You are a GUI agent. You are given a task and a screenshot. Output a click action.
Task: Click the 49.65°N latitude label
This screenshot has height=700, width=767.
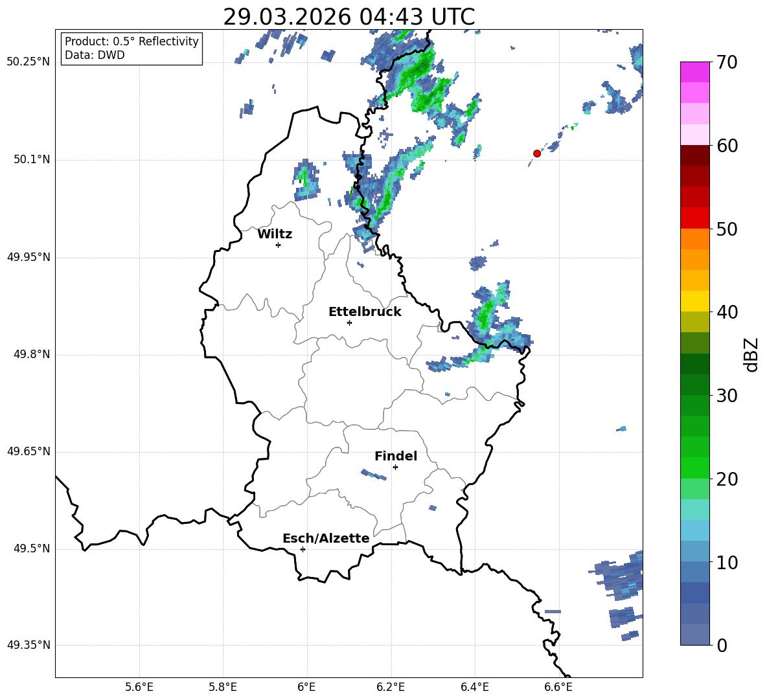click(29, 451)
